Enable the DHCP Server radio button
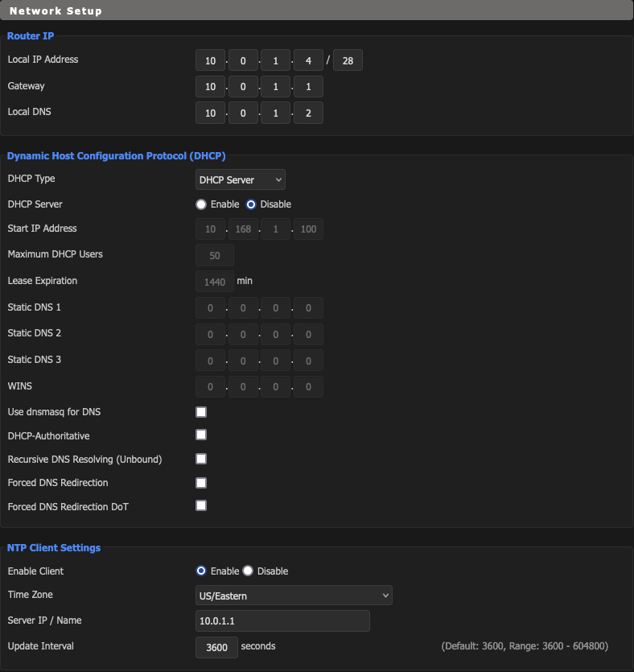This screenshot has height=672, width=634. 201,204
